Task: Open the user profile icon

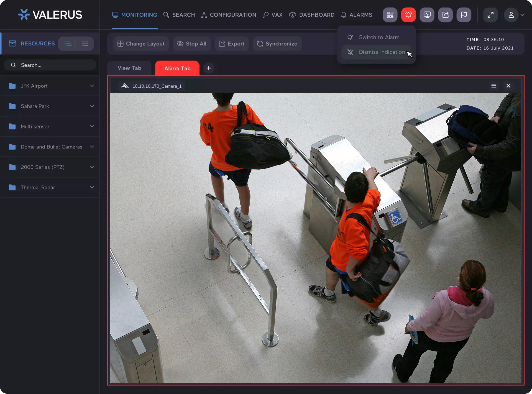Action: [x=511, y=15]
